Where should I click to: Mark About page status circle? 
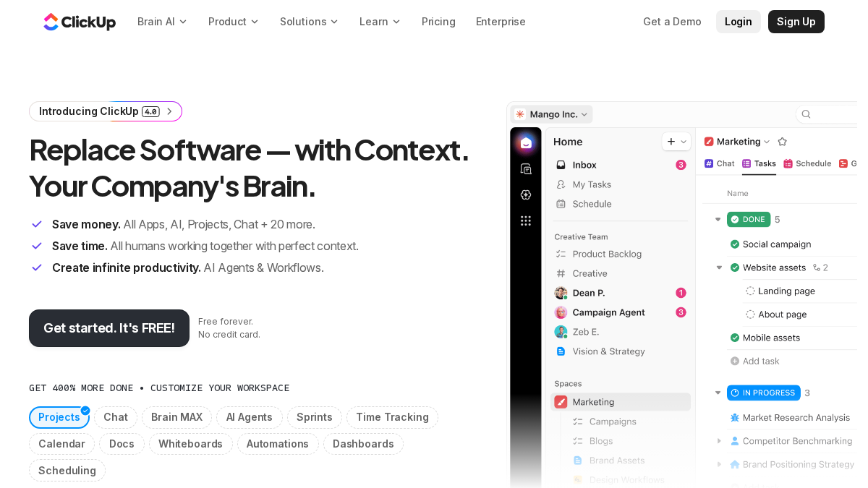point(750,314)
